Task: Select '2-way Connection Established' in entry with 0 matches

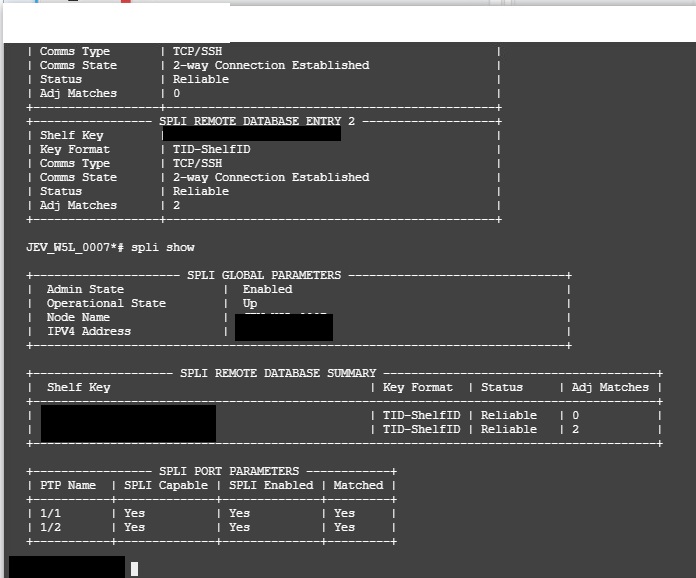Action: (x=271, y=65)
